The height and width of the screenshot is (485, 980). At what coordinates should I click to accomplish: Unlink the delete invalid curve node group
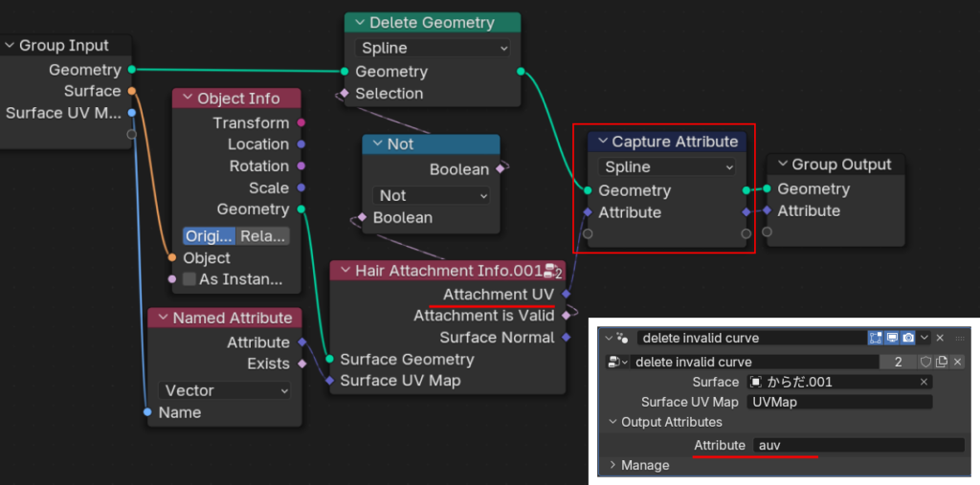[x=956, y=362]
